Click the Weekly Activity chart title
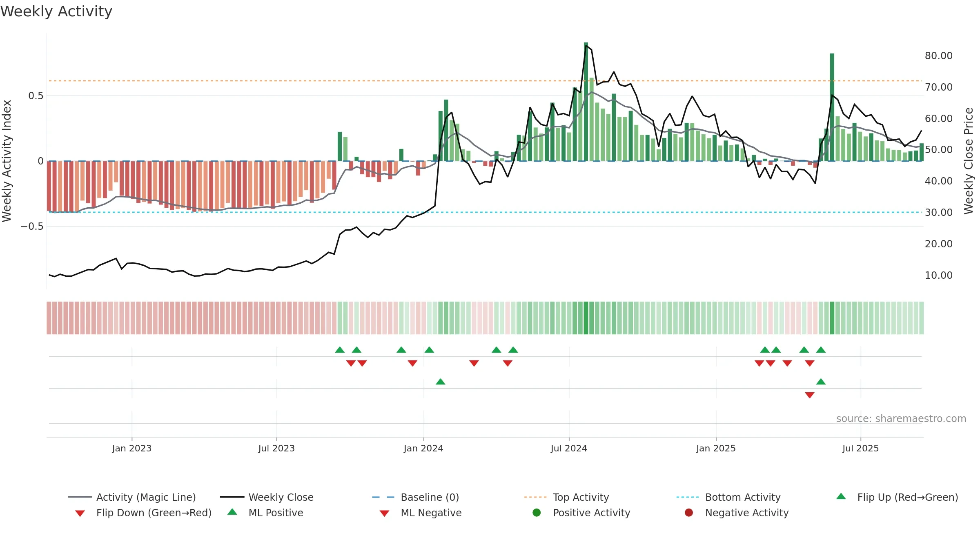The image size is (980, 551). tap(56, 11)
